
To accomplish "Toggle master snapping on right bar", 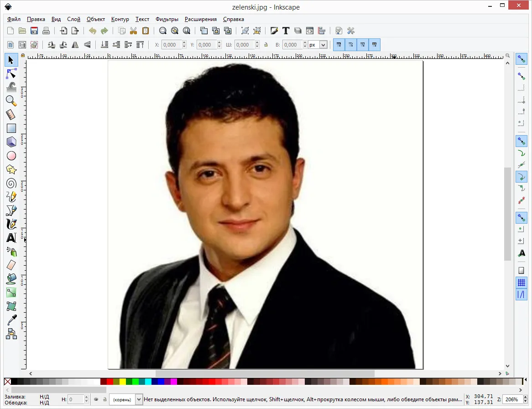I will pyautogui.click(x=522, y=59).
